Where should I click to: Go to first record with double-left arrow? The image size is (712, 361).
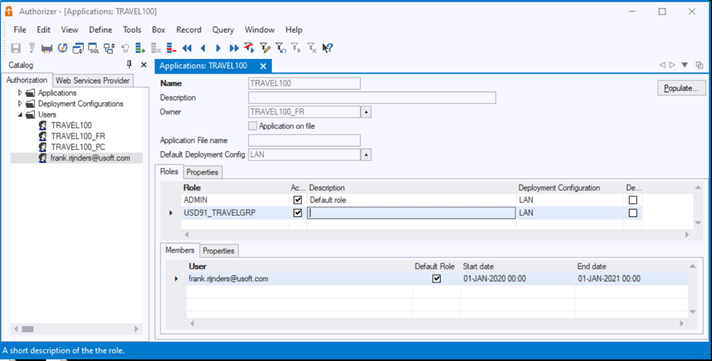click(187, 48)
